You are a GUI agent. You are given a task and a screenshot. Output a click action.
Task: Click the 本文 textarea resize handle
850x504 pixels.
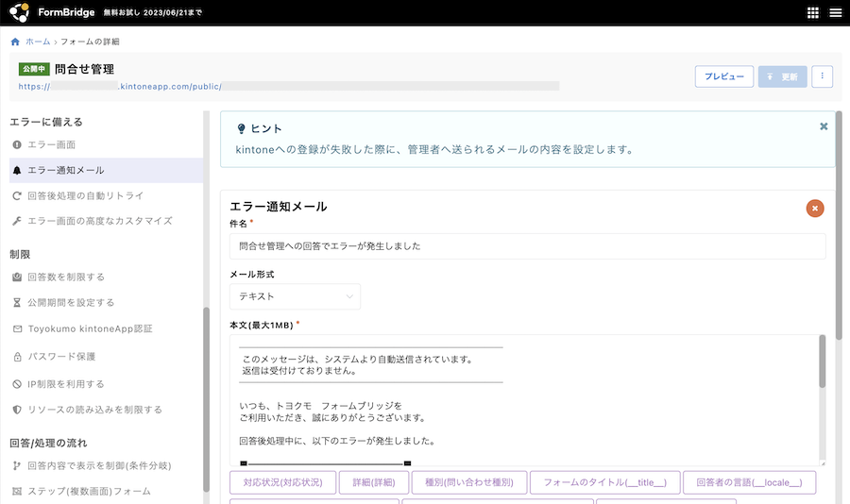pos(823,463)
